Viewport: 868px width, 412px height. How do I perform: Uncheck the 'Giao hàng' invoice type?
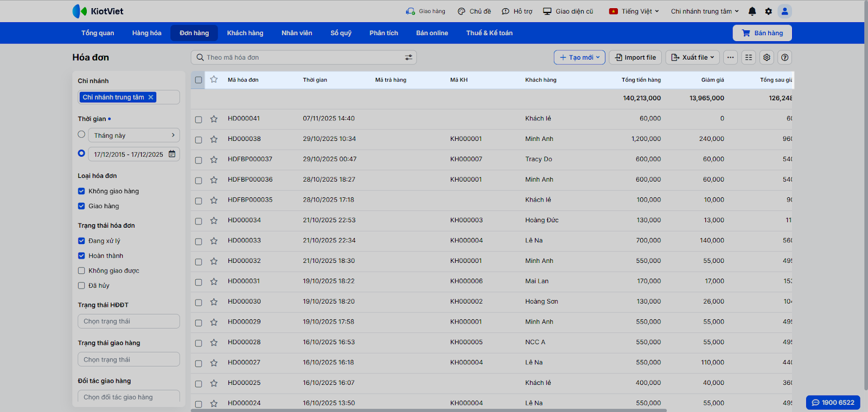81,206
